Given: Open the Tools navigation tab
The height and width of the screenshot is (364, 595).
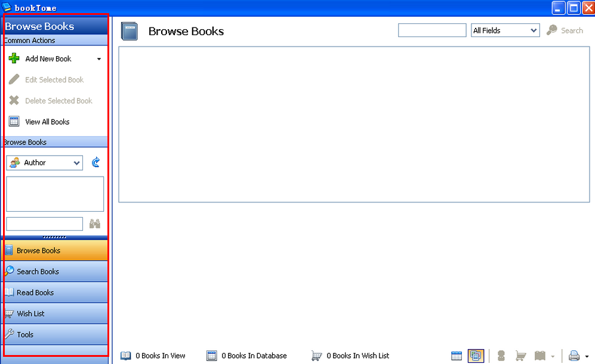Looking at the screenshot, I should pyautogui.click(x=55, y=334).
